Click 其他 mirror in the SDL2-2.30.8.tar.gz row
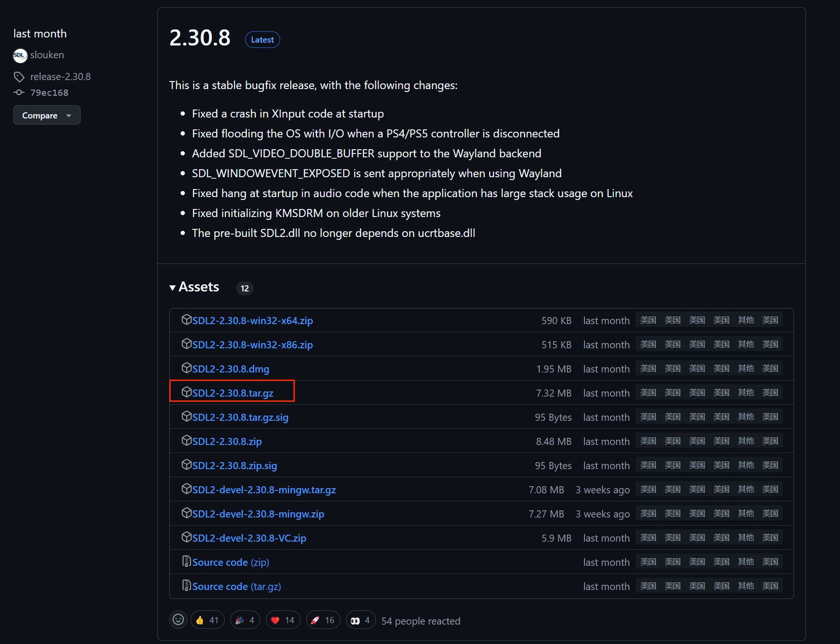Viewport: 840px width, 644px height. coord(746,393)
